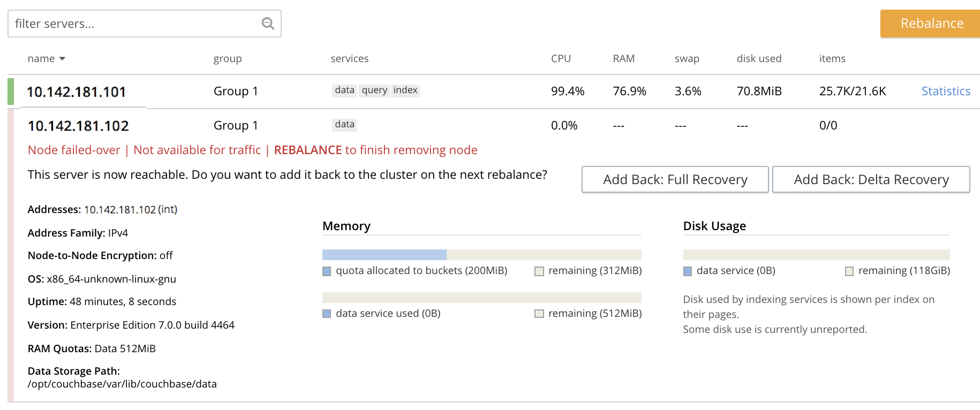Click the query service tag on first node
This screenshot has width=980, height=410.
point(374,90)
